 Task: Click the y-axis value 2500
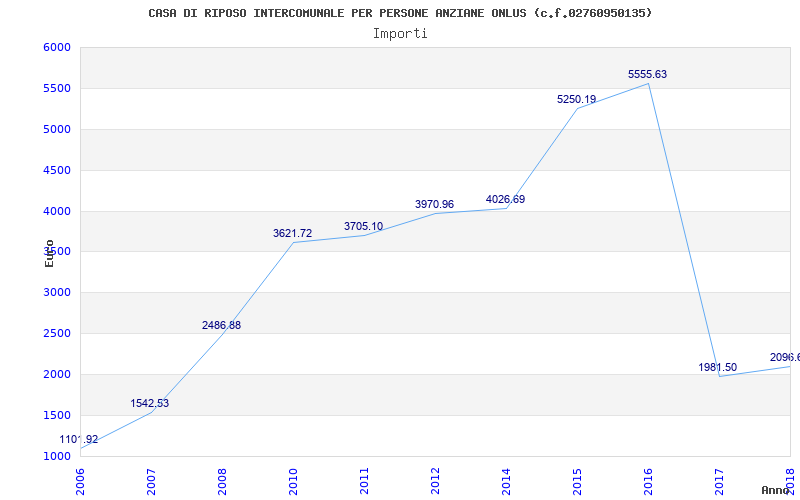pos(57,333)
